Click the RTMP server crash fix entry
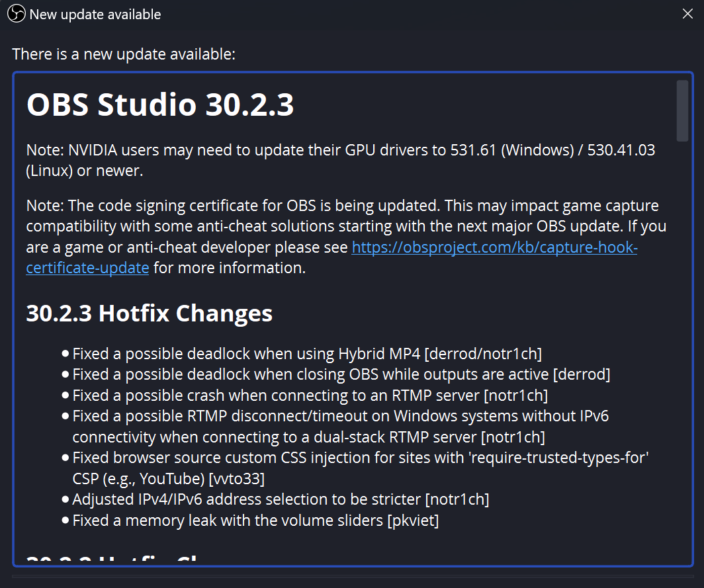This screenshot has height=588, width=704. tap(310, 396)
